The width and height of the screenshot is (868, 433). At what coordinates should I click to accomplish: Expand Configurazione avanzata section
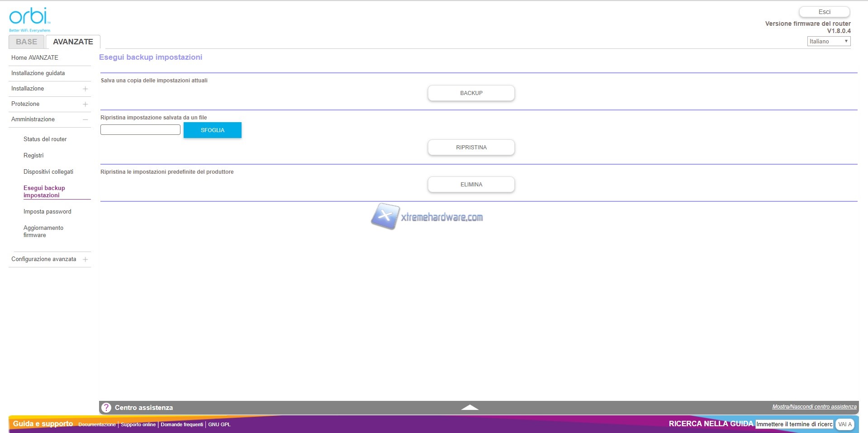85,259
